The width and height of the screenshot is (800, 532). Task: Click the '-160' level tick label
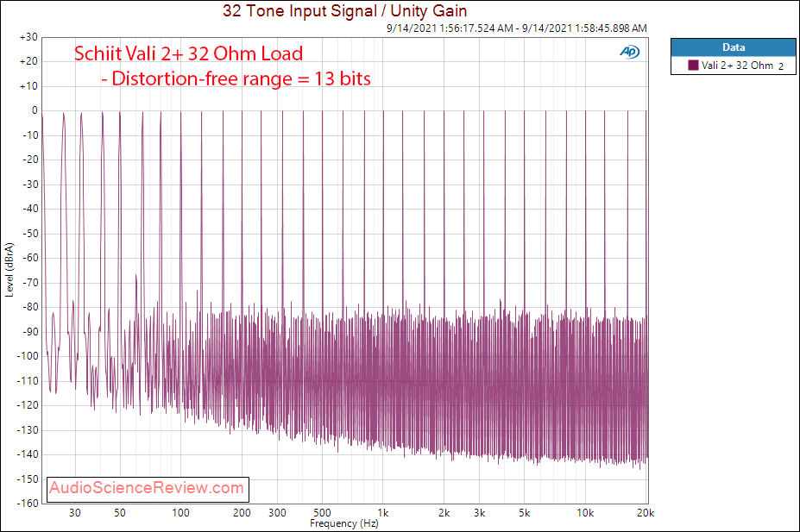coord(28,503)
